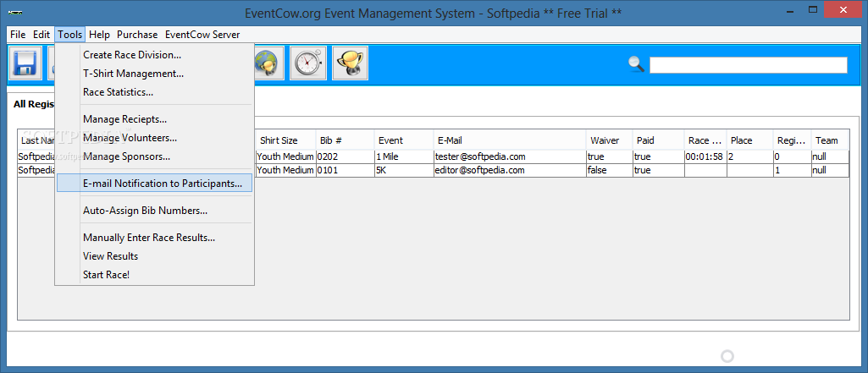Select Auto-Assign Bib Numbers... entry
This screenshot has width=868, height=373.
click(x=154, y=211)
